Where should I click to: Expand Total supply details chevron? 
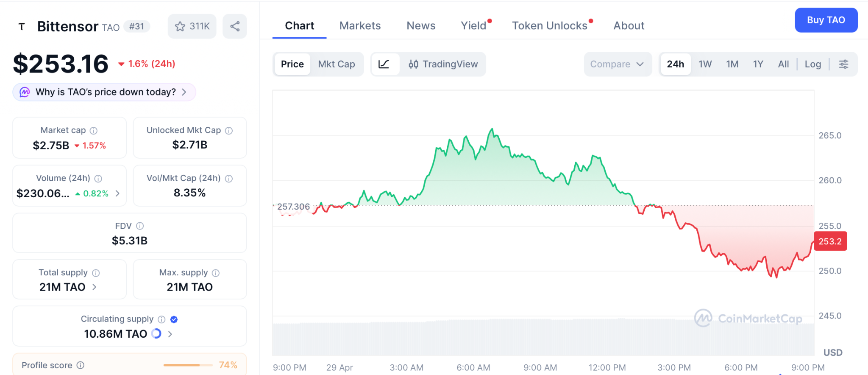click(95, 287)
